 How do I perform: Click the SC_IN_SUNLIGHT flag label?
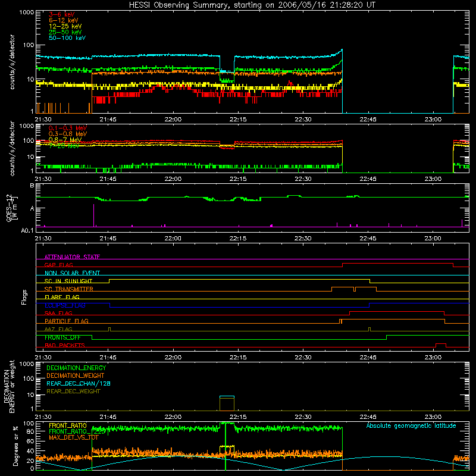(68, 281)
